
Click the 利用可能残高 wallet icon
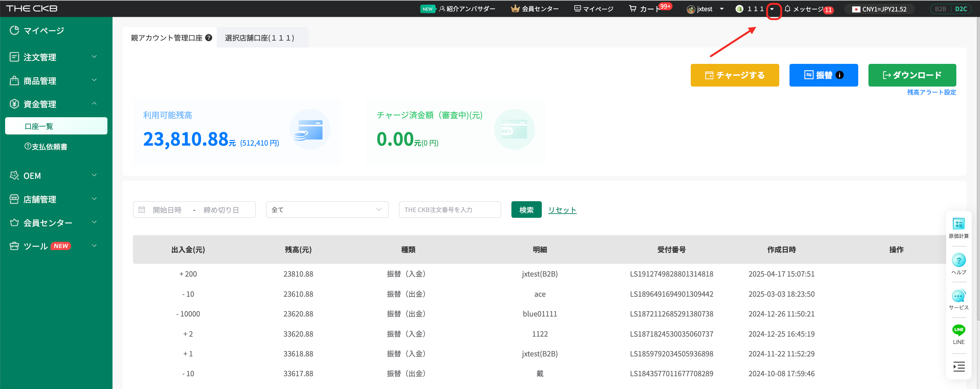coord(310,130)
